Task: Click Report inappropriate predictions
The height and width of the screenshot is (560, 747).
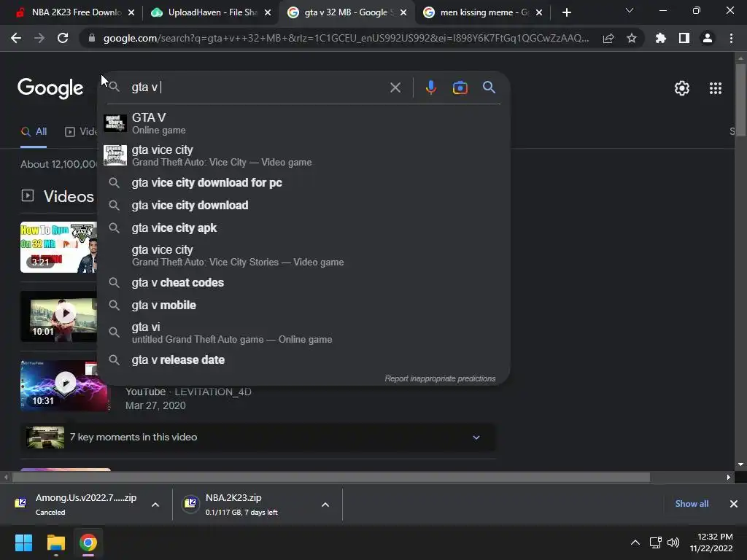Action: 440,378
